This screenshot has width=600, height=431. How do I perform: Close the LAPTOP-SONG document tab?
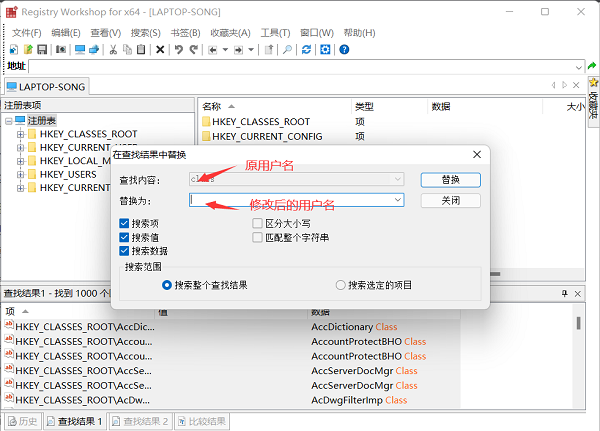pyautogui.click(x=576, y=85)
